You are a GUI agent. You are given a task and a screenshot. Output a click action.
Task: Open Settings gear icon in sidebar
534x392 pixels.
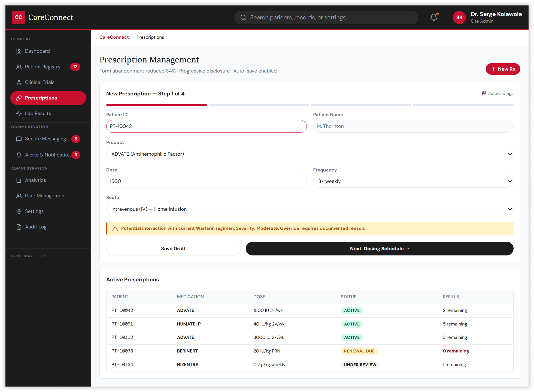pos(19,211)
